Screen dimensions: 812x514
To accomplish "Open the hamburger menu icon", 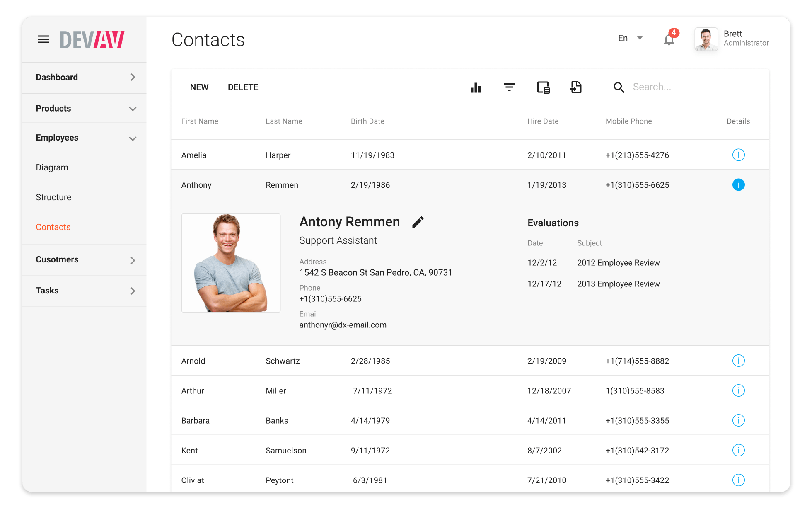I will point(43,39).
